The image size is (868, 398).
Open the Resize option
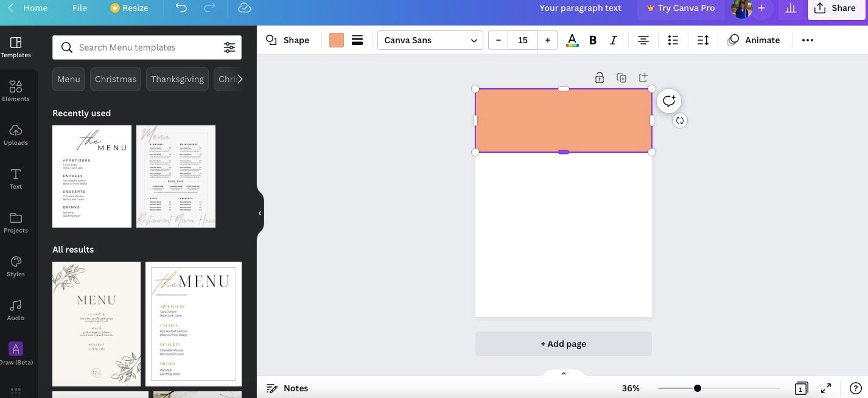129,8
